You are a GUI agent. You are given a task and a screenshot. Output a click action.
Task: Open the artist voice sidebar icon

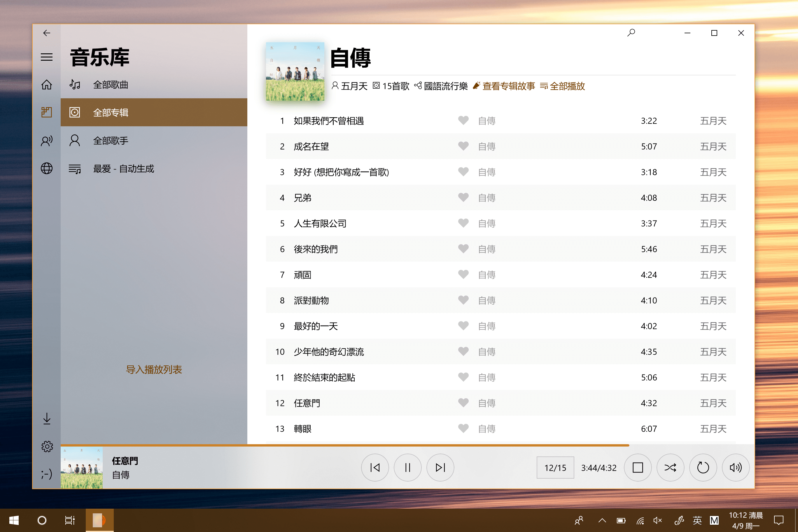click(47, 141)
